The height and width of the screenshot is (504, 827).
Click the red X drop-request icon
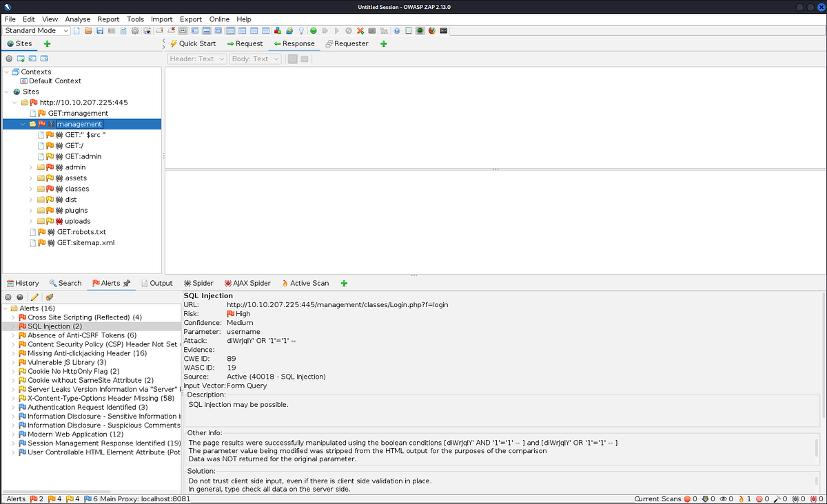[x=360, y=31]
